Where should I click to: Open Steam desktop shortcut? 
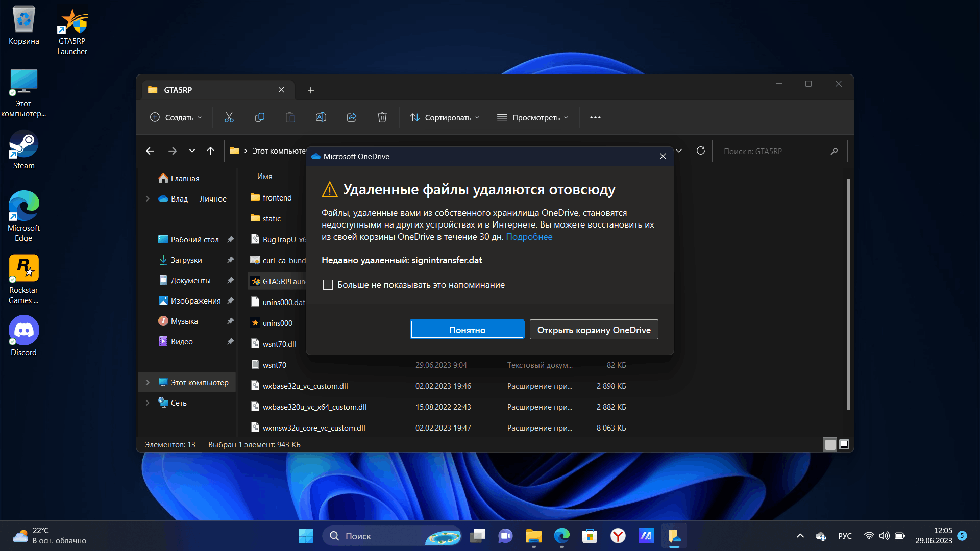click(24, 149)
